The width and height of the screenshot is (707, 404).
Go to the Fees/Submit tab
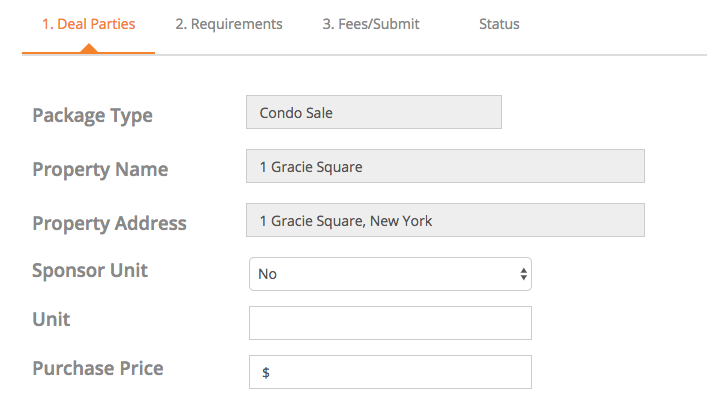pyautogui.click(x=371, y=24)
